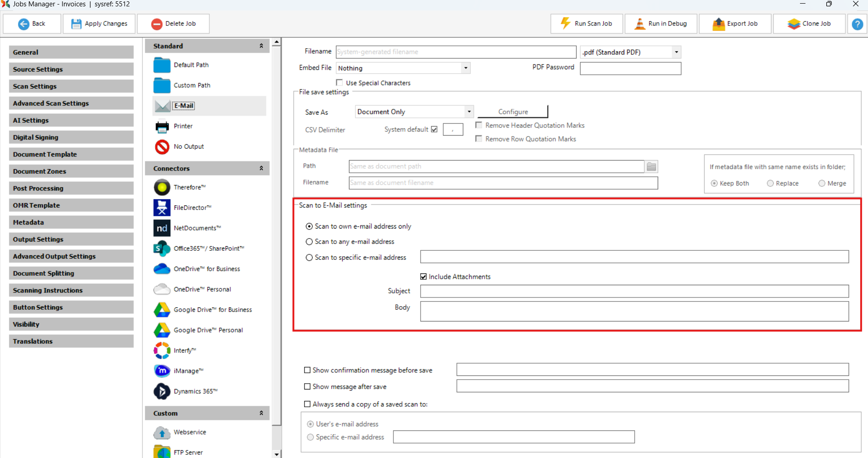Select the FileDirector connector icon

tap(162, 208)
